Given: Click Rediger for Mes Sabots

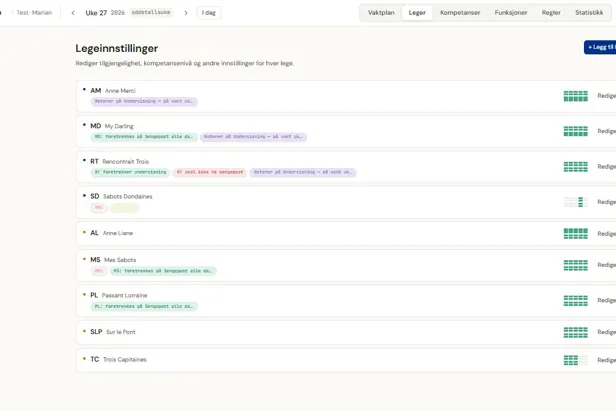Looking at the screenshot, I should click(607, 265).
